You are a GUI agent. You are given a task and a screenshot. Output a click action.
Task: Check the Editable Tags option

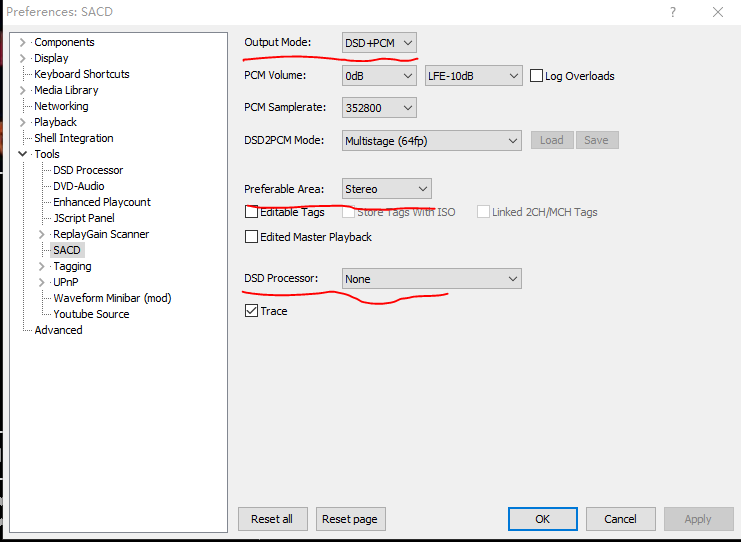(252, 212)
